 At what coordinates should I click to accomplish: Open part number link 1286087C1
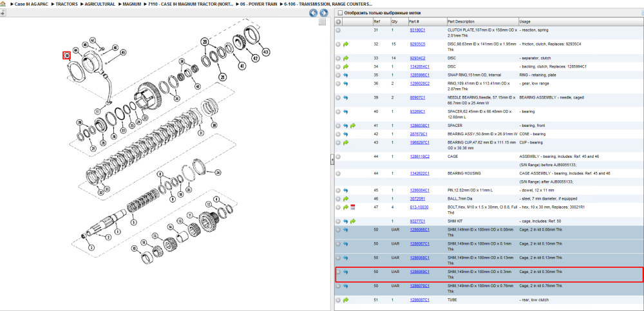pos(419,300)
